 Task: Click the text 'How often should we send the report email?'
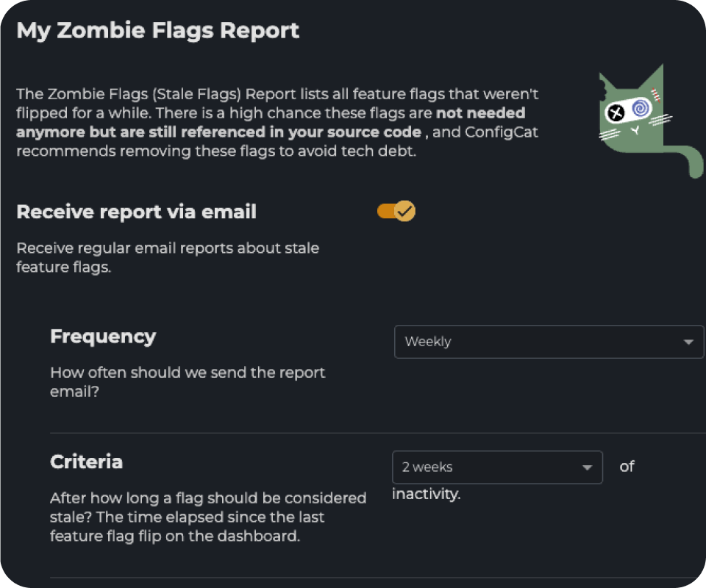point(188,382)
